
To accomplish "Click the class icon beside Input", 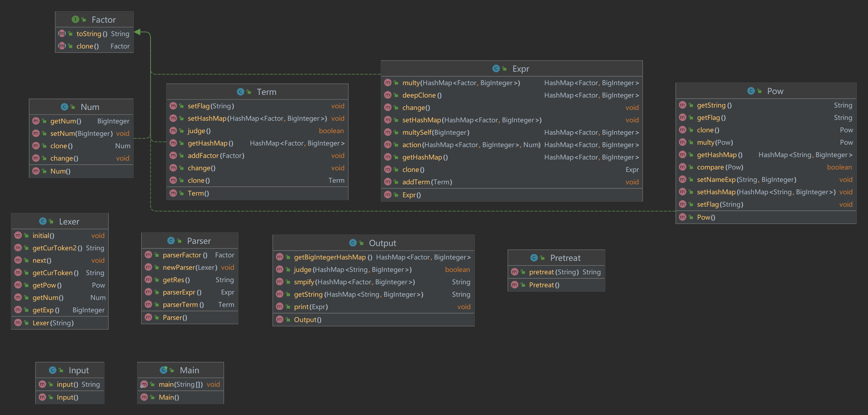I will pos(53,370).
